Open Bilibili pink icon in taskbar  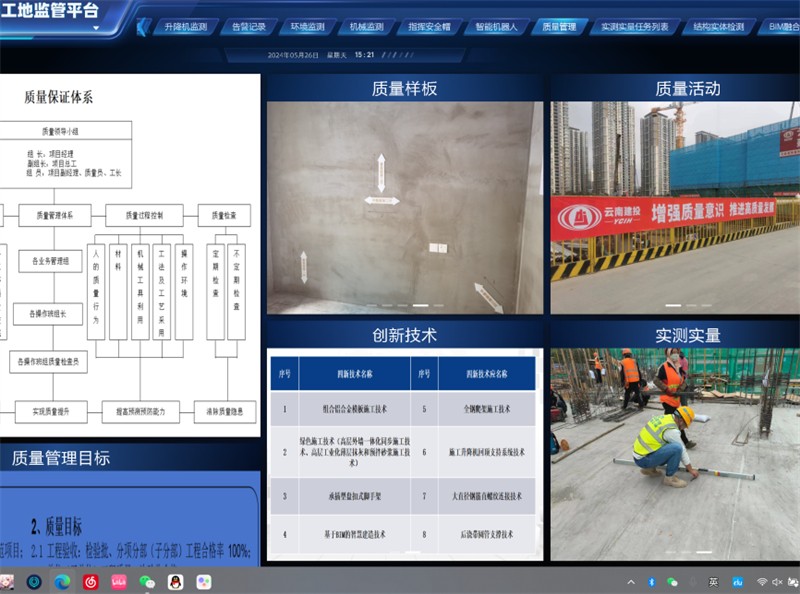click(x=119, y=581)
